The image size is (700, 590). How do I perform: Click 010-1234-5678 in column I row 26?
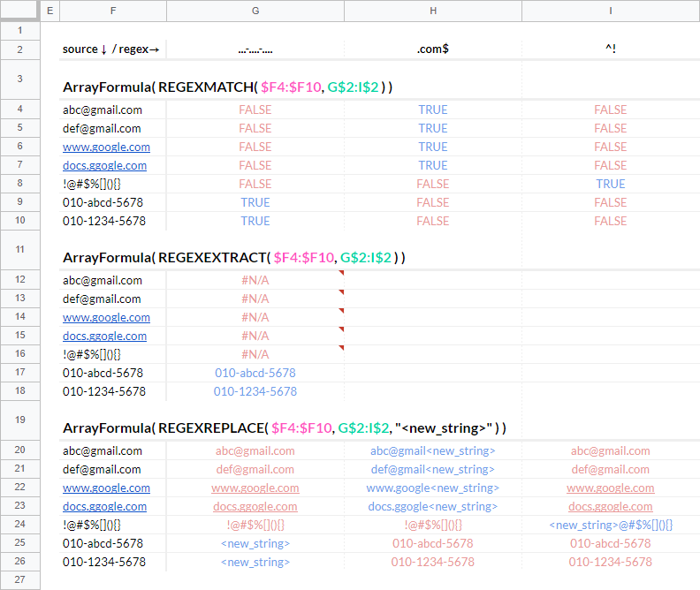[611, 563]
